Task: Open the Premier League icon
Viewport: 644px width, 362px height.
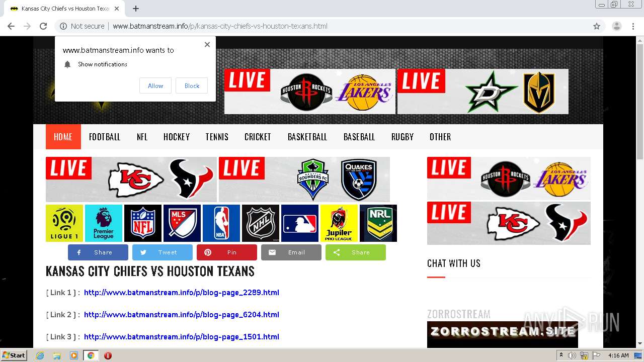Action: 104,223
